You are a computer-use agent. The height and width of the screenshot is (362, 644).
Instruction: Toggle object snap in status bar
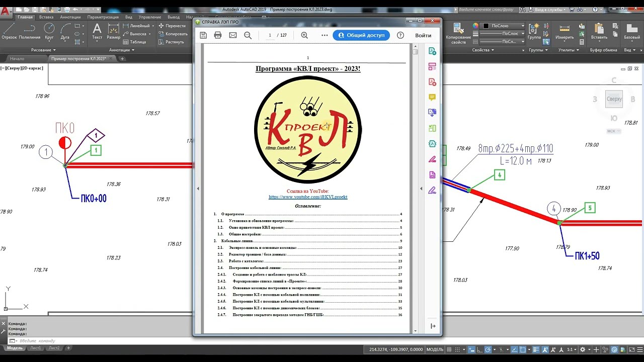click(523, 349)
